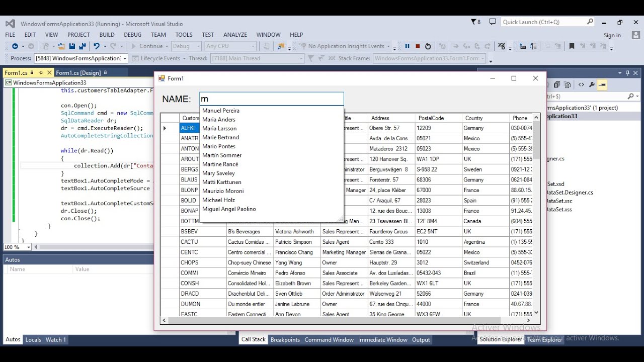This screenshot has height=362, width=644.
Task: Click the scroll-down arrow of the data grid
Action: (x=536, y=313)
